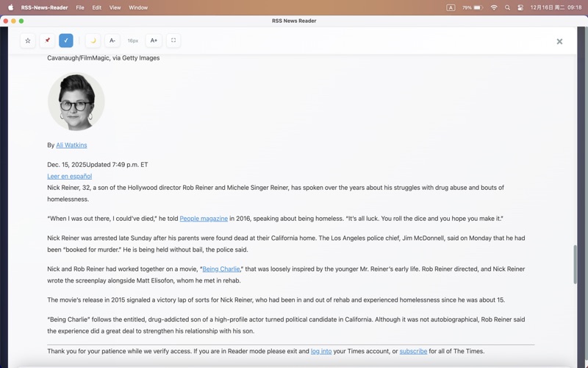
Task: Check battery status in menu bar
Action: tap(473, 7)
